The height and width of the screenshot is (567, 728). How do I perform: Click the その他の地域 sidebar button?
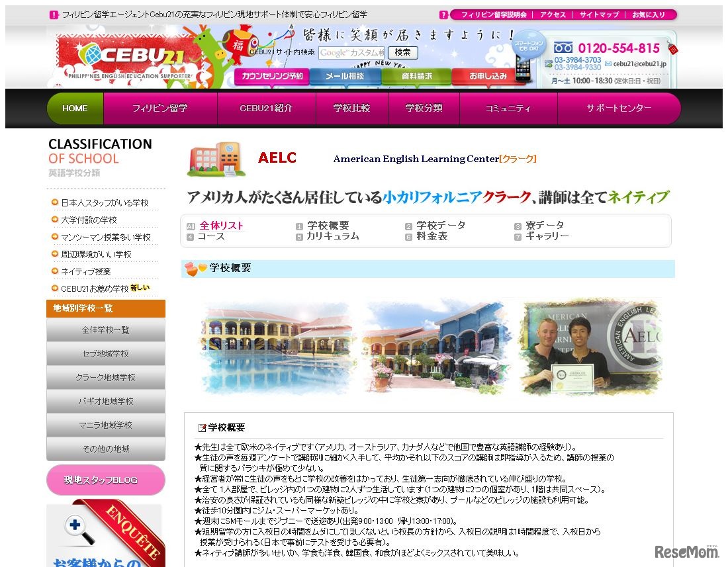pyautogui.click(x=106, y=449)
